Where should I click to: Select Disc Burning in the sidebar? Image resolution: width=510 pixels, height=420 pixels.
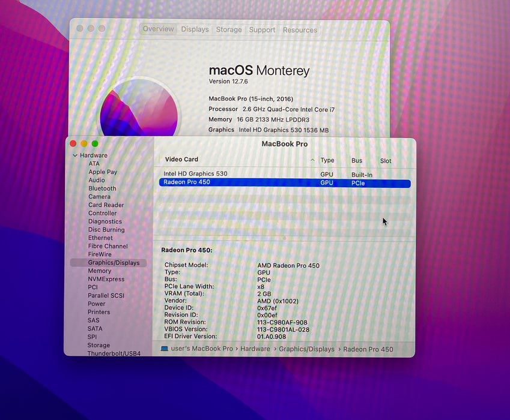[x=106, y=230]
